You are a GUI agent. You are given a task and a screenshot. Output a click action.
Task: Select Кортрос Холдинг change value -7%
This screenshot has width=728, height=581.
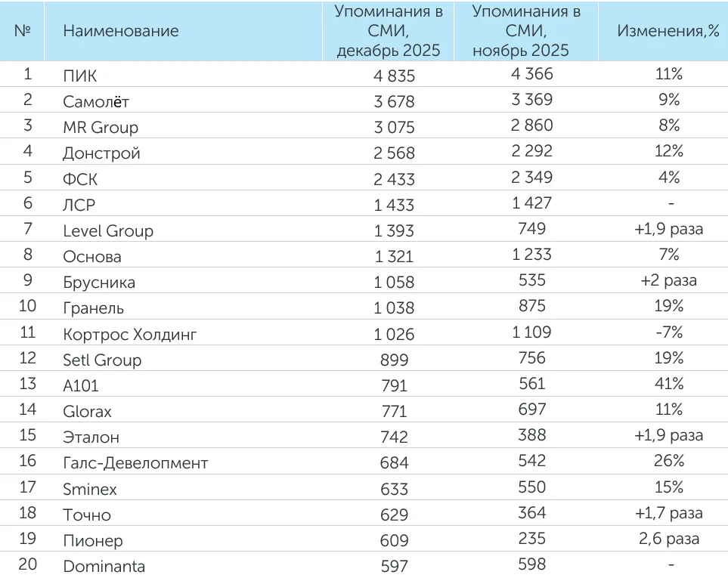(x=668, y=332)
